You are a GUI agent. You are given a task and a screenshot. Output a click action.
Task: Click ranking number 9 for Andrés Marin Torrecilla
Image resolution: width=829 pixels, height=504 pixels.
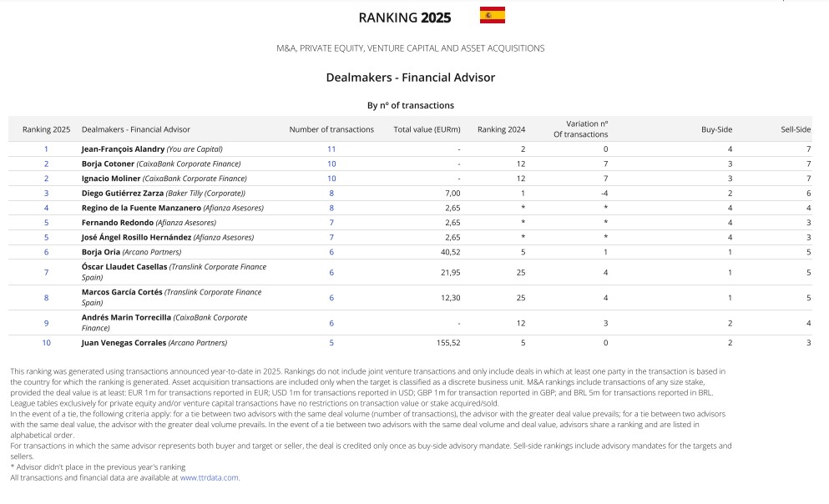pyautogui.click(x=46, y=323)
